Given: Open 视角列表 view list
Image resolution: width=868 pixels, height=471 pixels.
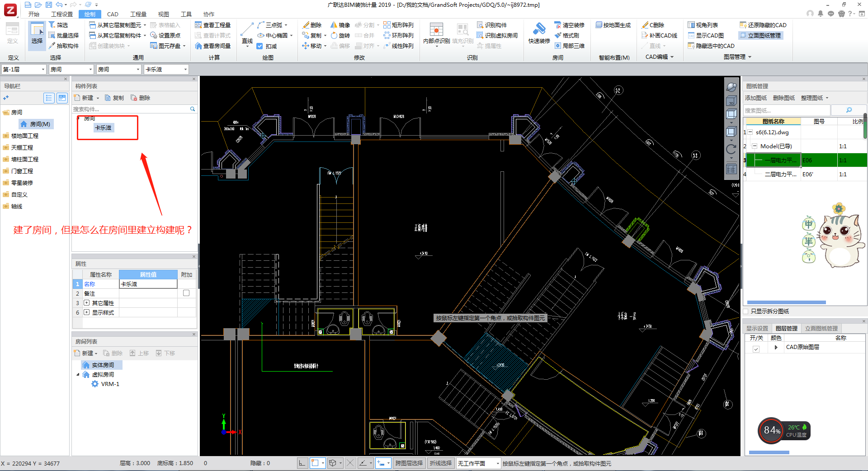Looking at the screenshot, I should pos(703,25).
